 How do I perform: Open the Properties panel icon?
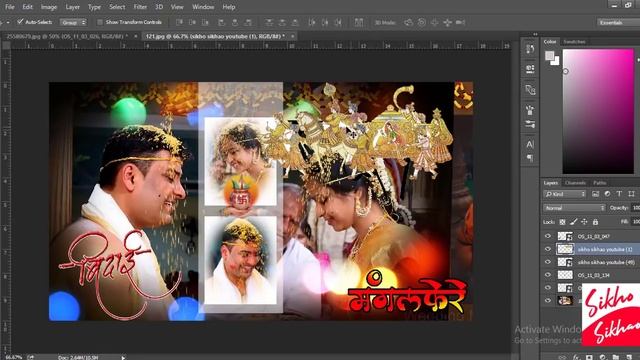[x=530, y=69]
